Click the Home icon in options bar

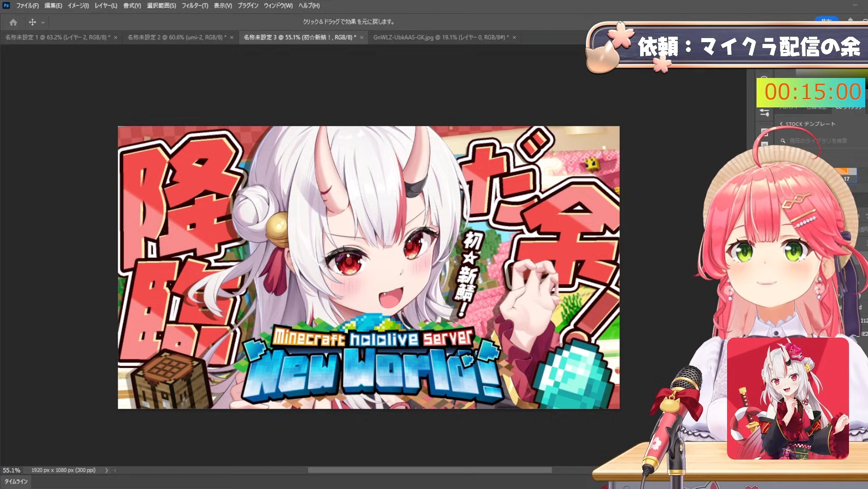point(13,22)
